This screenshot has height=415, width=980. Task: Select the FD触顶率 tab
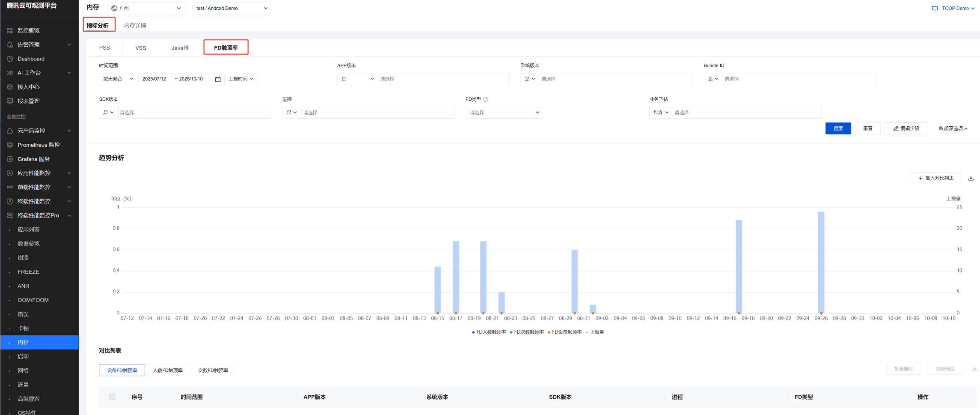coord(226,48)
